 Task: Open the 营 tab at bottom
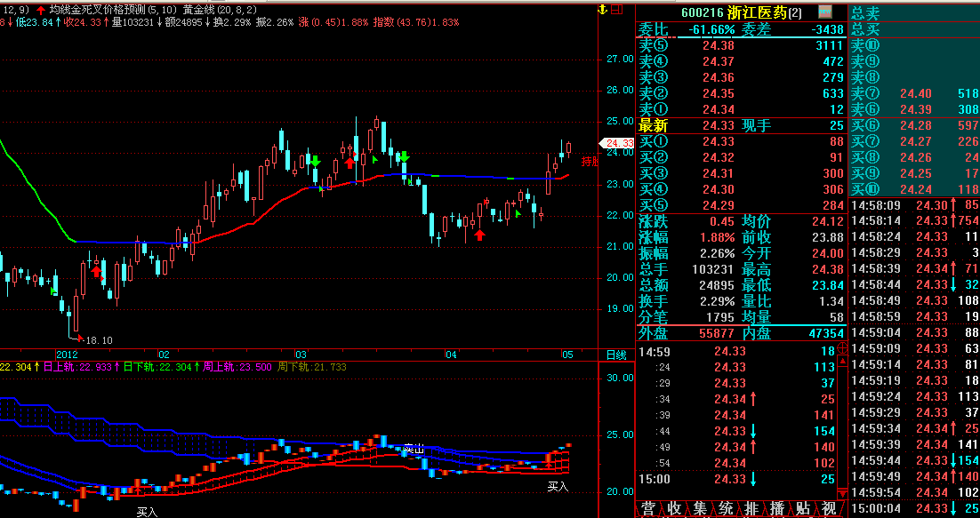click(648, 508)
